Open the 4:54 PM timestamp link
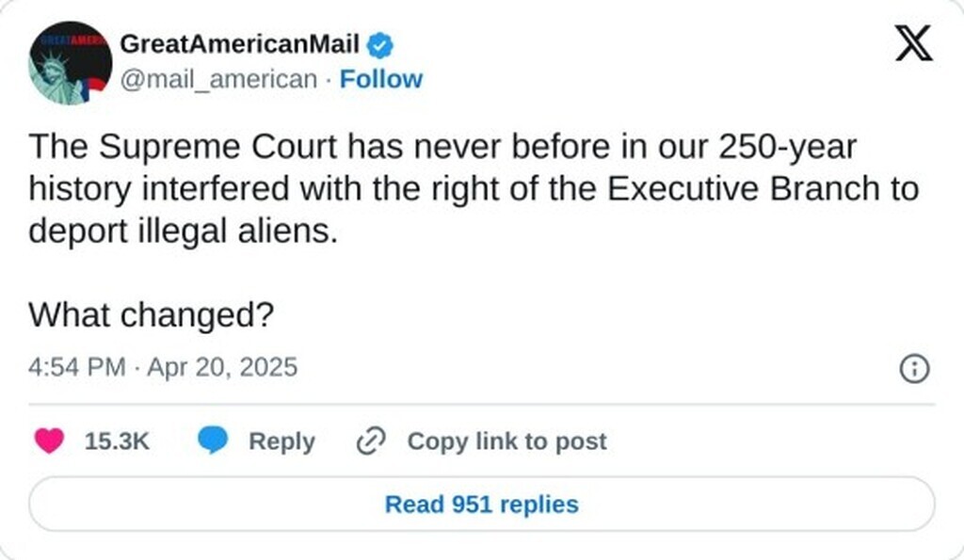The image size is (964, 560). 77,366
